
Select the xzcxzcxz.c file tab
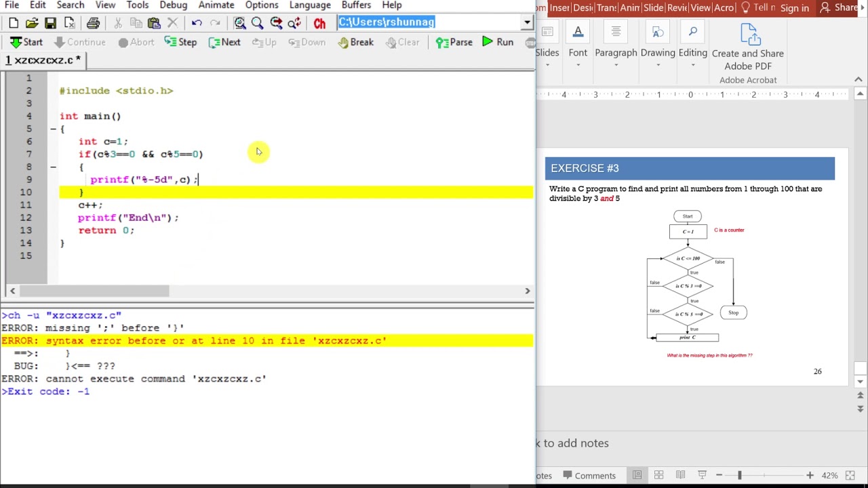pyautogui.click(x=43, y=60)
